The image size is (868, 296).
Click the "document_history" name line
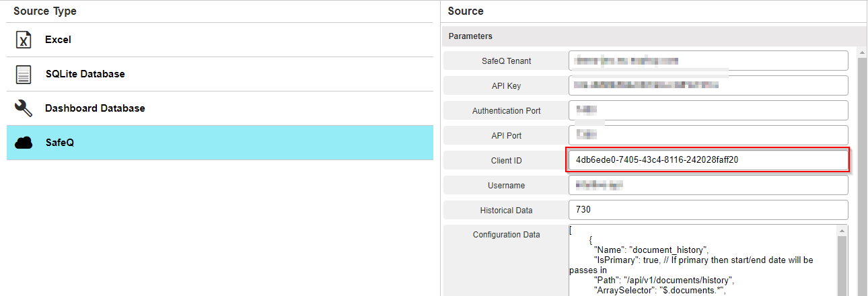pos(651,250)
